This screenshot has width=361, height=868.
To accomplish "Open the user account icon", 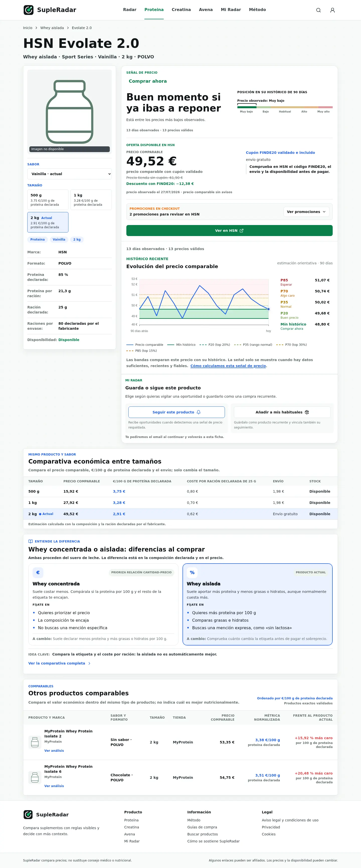I will (x=332, y=10).
